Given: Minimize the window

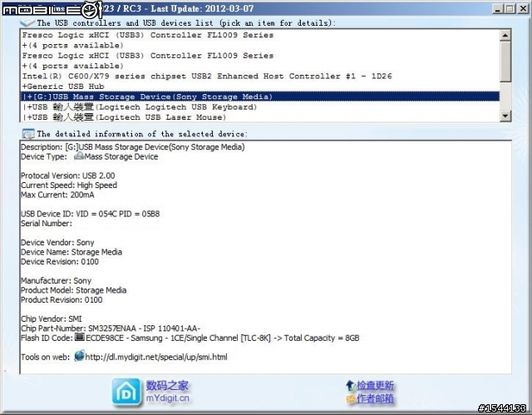Looking at the screenshot, I should pyautogui.click(x=497, y=9).
